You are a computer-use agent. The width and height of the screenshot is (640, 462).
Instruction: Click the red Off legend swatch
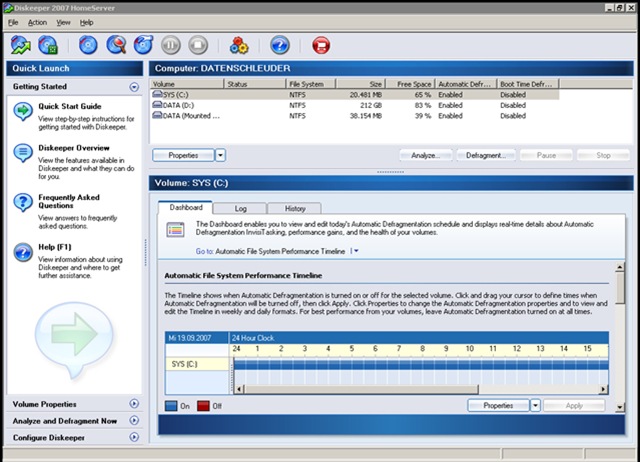(x=203, y=406)
